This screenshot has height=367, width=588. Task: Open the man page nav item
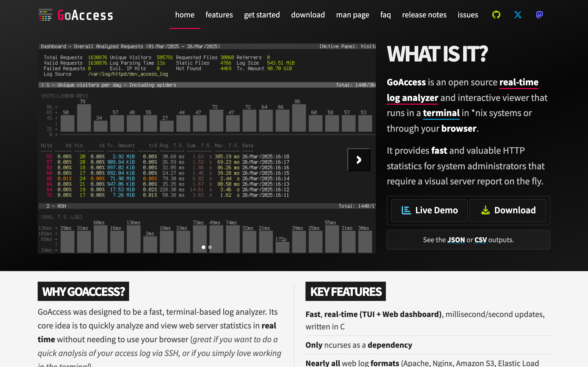click(353, 15)
